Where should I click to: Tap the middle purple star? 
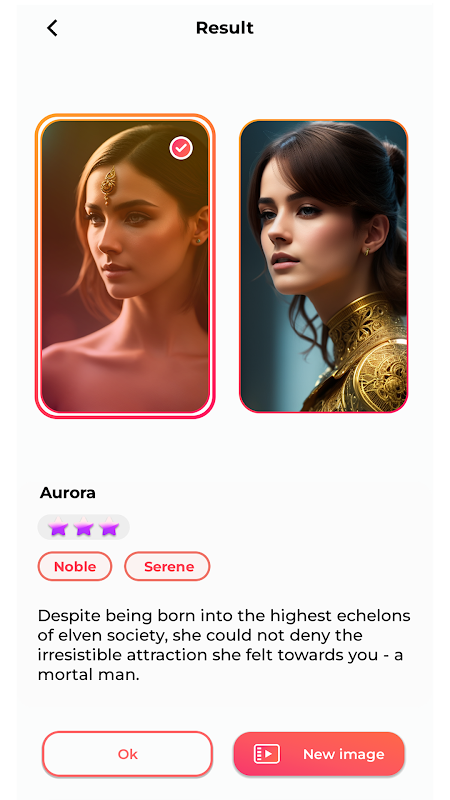(x=84, y=527)
